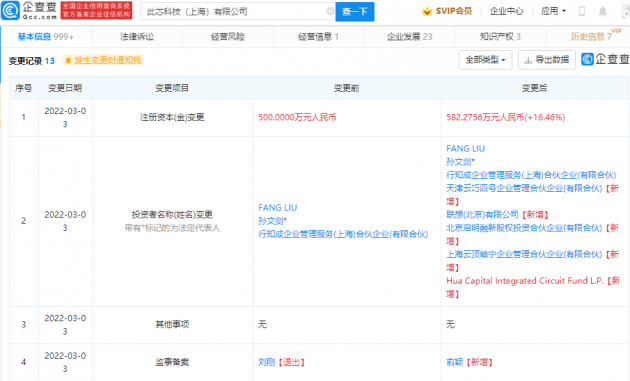Click the 导出数据 export button

(547, 60)
